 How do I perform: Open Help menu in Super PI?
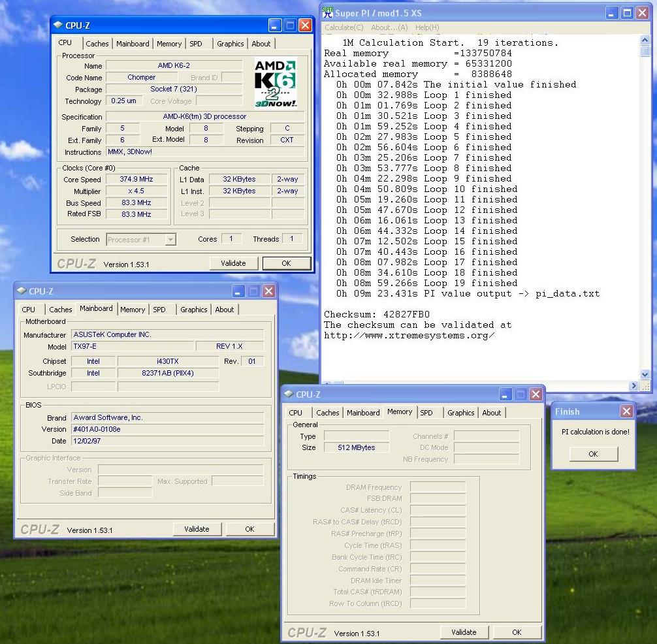[x=427, y=27]
